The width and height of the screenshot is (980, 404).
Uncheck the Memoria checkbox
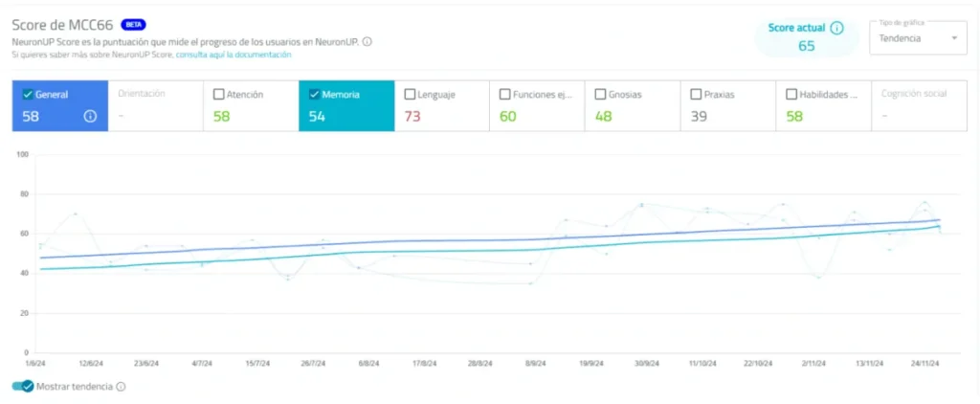(x=314, y=95)
